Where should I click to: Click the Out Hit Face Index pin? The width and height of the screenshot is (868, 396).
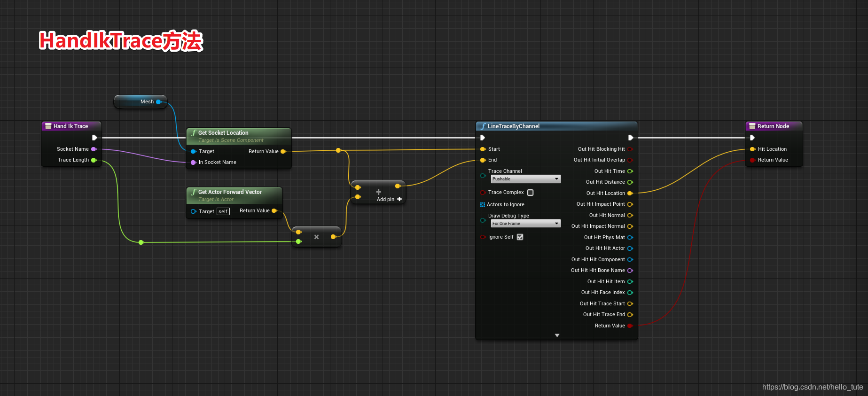click(x=630, y=293)
